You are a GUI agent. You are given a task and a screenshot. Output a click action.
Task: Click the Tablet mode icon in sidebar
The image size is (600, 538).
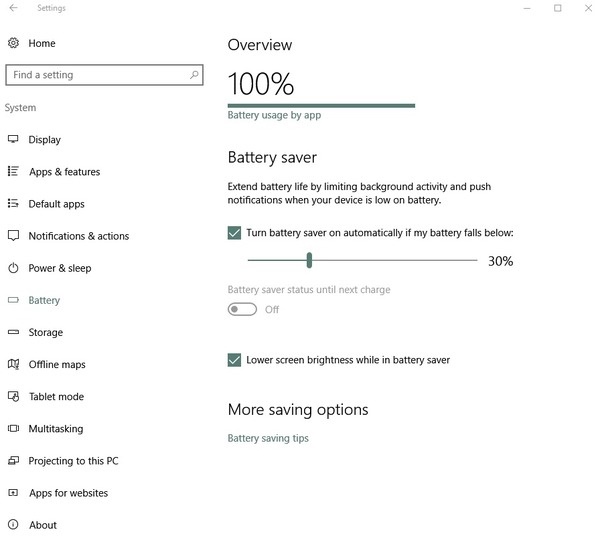pos(13,396)
